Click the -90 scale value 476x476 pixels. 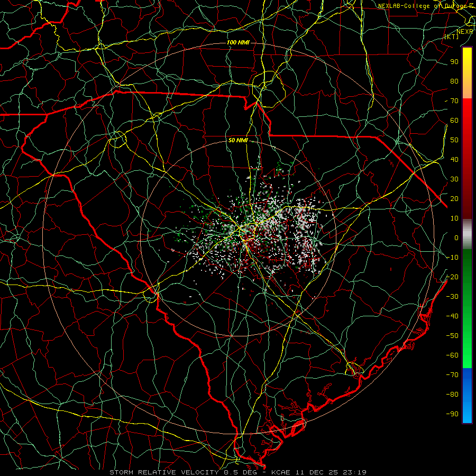point(452,414)
